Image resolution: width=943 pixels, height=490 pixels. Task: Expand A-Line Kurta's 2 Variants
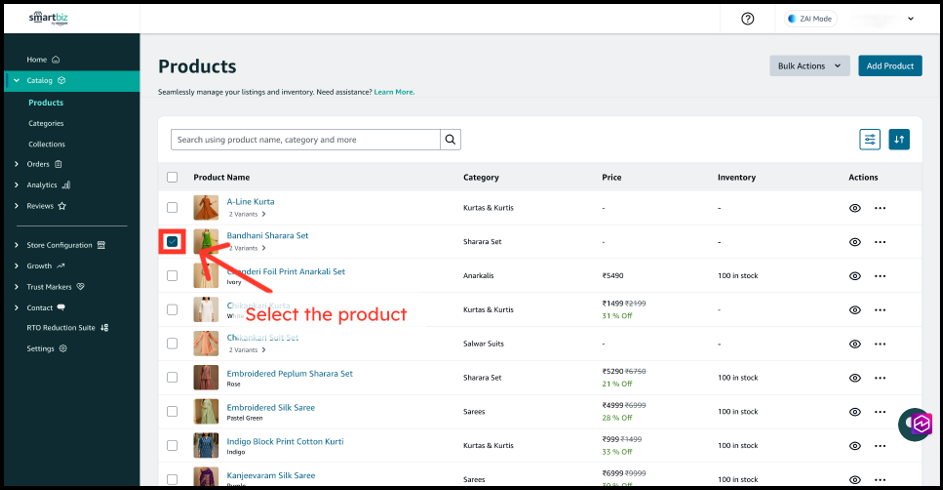[247, 214]
